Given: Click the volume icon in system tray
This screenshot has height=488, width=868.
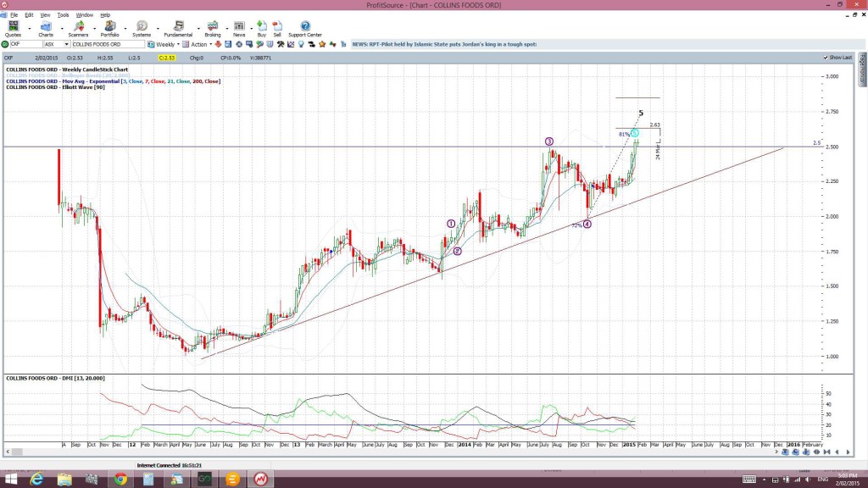Looking at the screenshot, I should 808,480.
